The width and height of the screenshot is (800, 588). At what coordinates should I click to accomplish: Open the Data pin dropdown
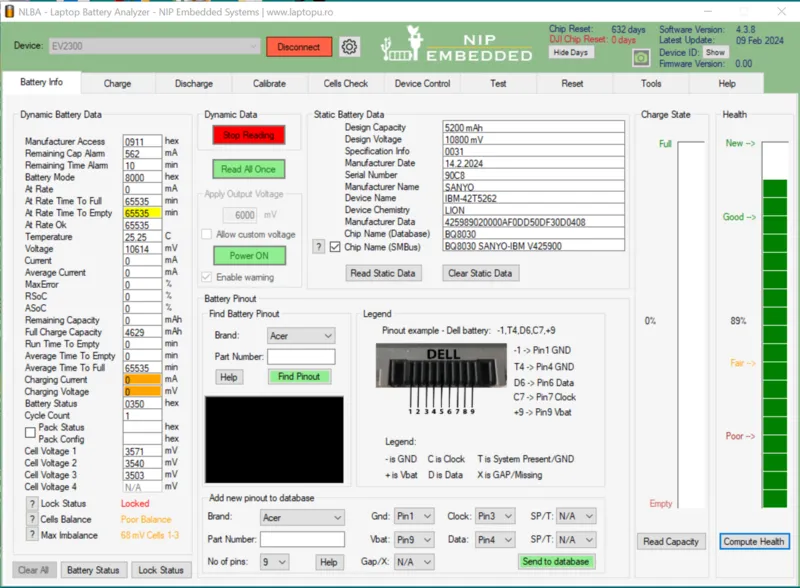coord(495,540)
